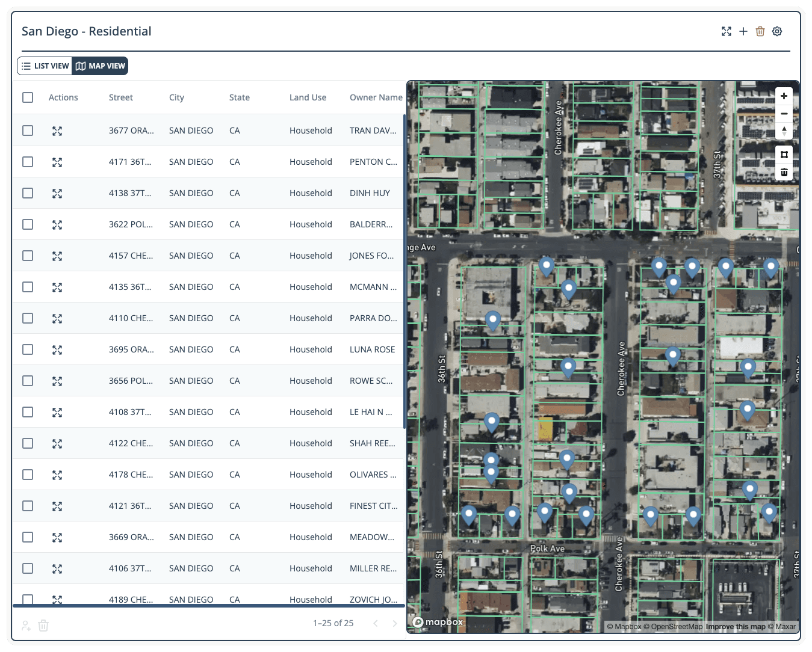Image resolution: width=812 pixels, height=652 pixels.
Task: Expand details for 4135 36T... row
Action: [57, 288]
